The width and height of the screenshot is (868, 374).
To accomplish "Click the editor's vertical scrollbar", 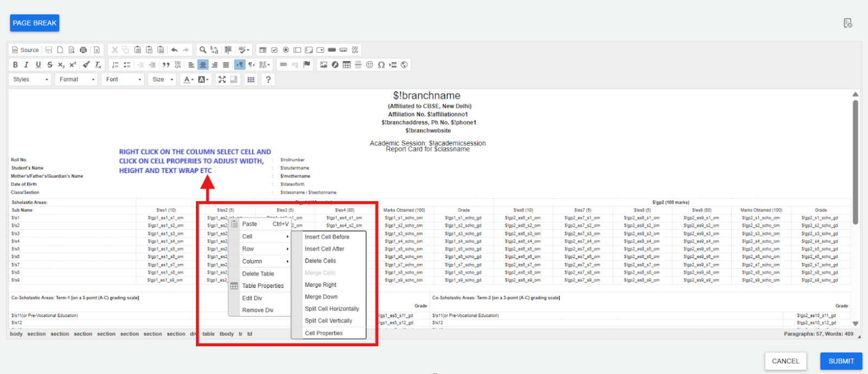I will (x=856, y=163).
